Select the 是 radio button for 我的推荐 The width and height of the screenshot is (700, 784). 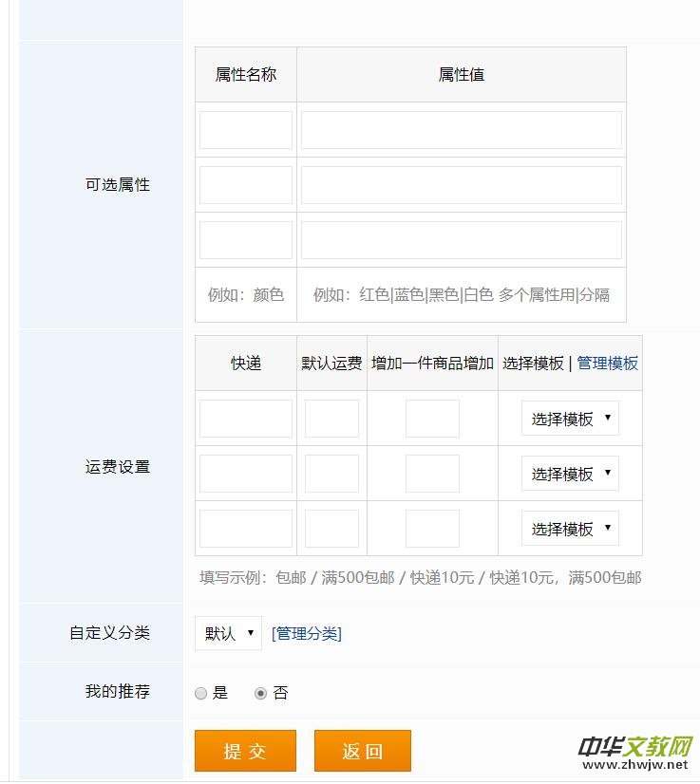(x=200, y=694)
